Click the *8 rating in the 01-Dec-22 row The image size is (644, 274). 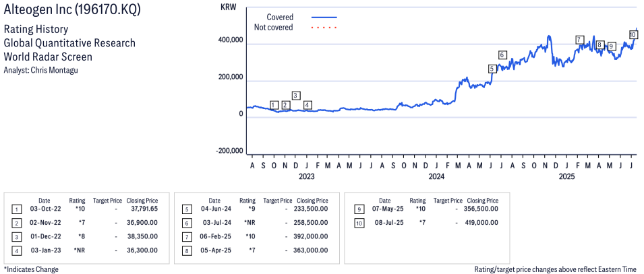click(80, 236)
